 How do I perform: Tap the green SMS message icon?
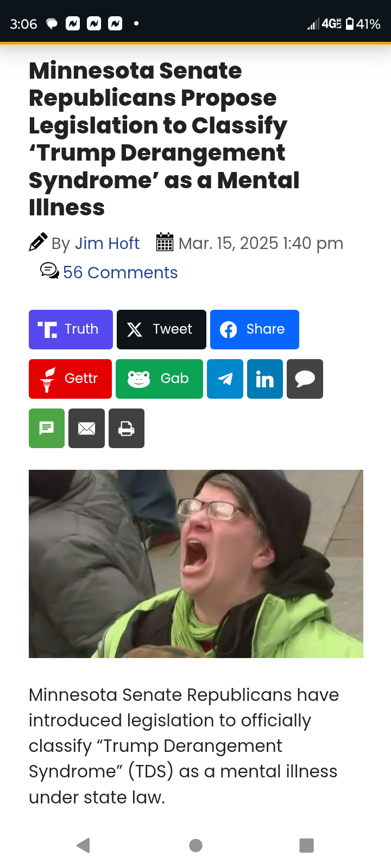[47, 428]
